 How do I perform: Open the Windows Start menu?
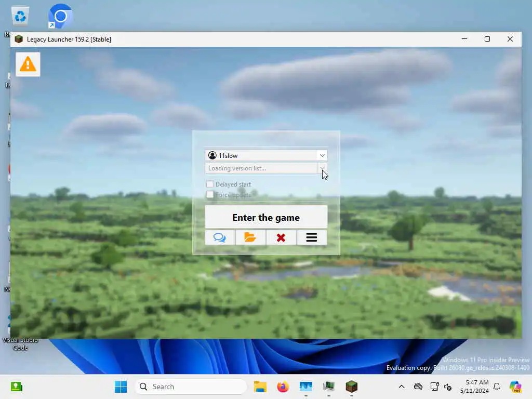[121, 387]
